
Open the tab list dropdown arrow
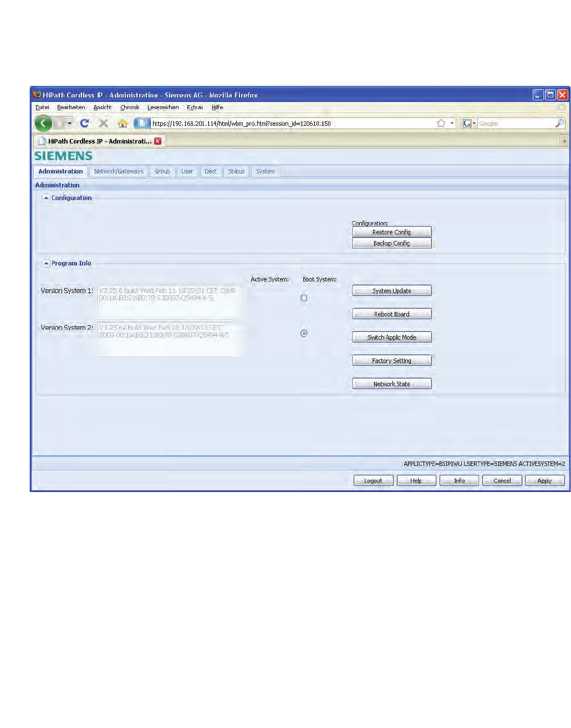coord(564,141)
